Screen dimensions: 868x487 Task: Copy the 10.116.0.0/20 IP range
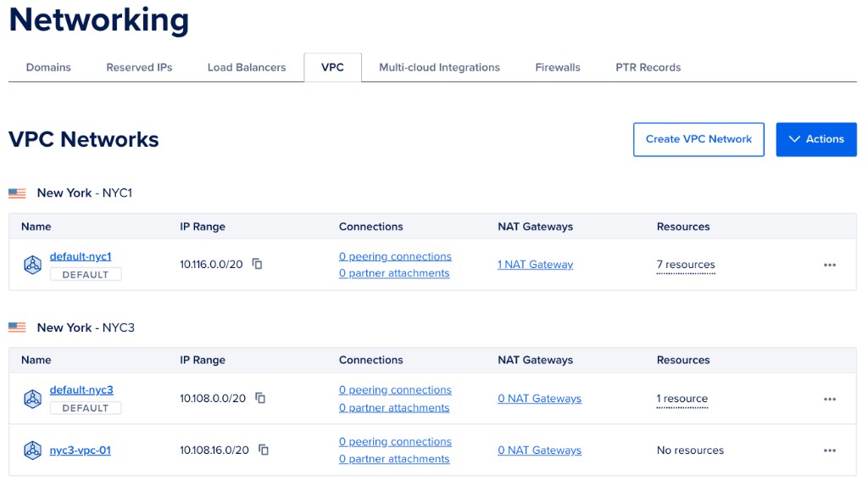(x=258, y=264)
